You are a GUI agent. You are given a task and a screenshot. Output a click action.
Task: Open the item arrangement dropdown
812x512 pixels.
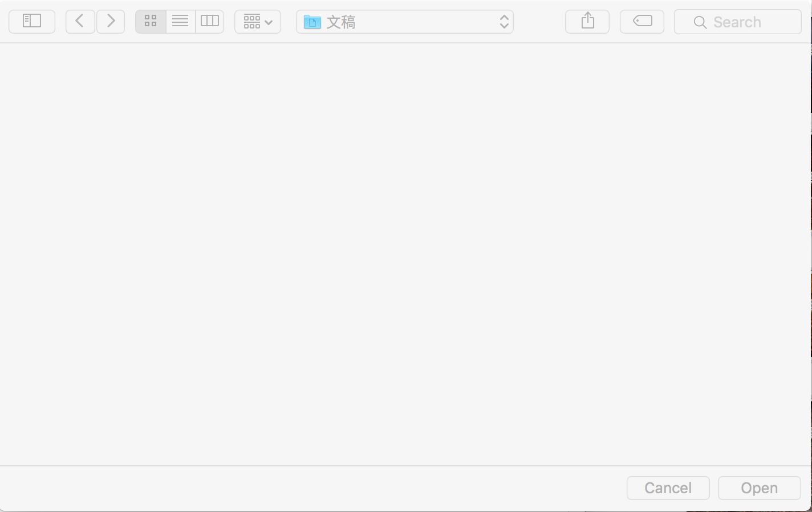[x=258, y=22]
